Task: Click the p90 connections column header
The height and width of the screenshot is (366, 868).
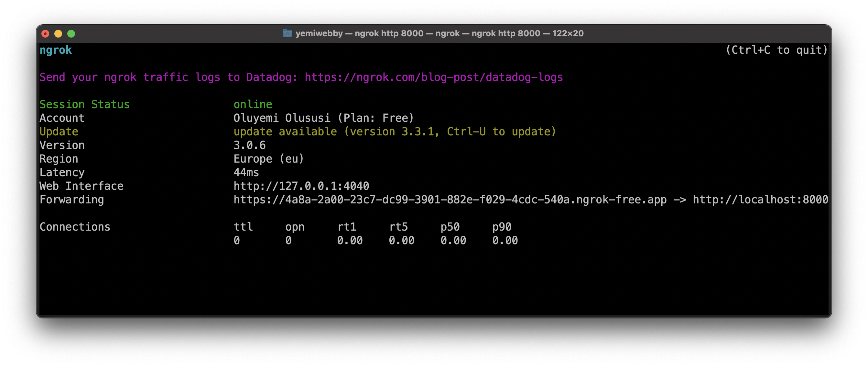Action: 501,227
